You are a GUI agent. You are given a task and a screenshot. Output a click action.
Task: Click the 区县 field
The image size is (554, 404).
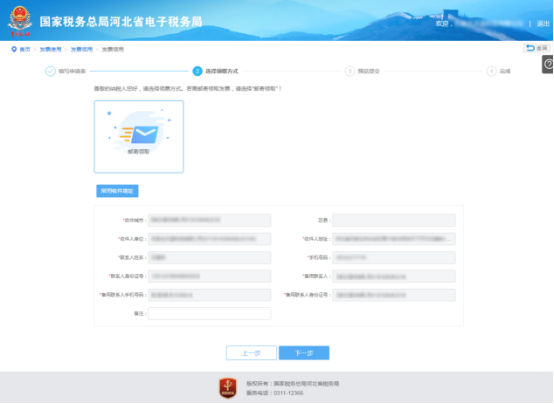click(394, 220)
